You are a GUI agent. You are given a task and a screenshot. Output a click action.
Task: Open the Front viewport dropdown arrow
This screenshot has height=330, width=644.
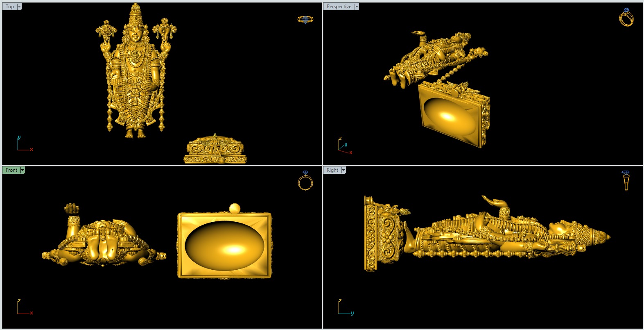23,170
